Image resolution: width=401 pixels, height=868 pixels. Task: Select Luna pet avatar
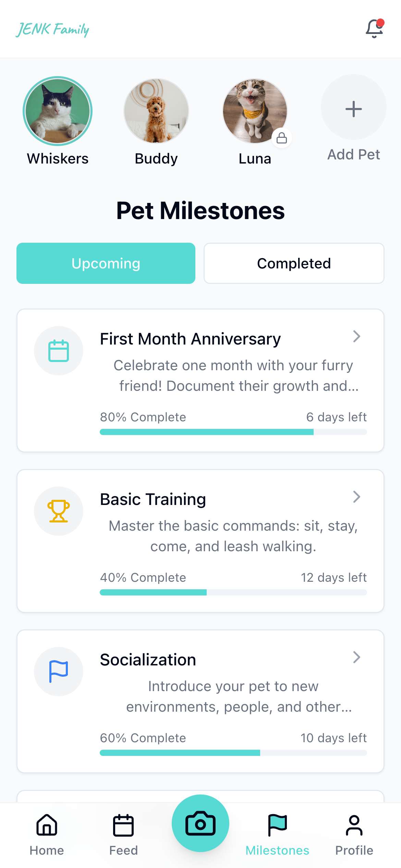(255, 111)
